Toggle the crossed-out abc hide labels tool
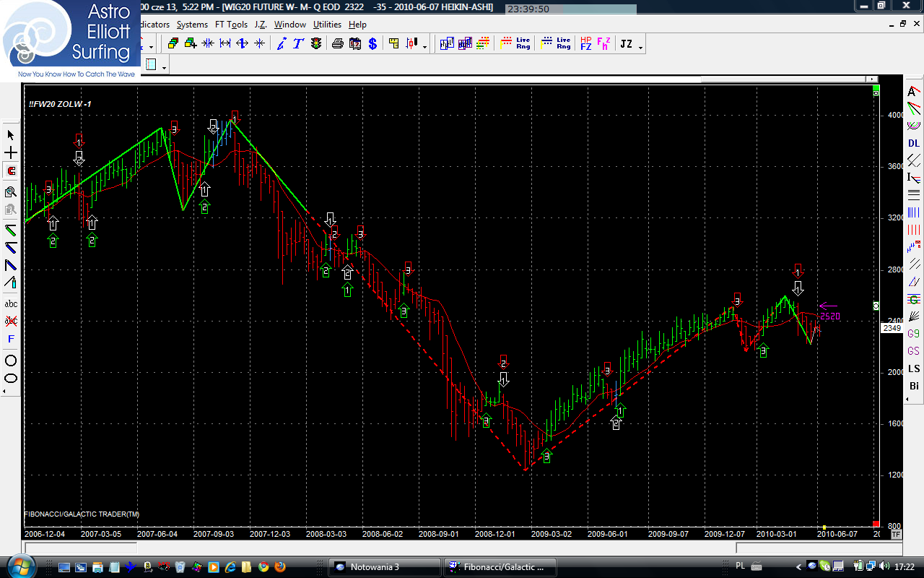 11,321
